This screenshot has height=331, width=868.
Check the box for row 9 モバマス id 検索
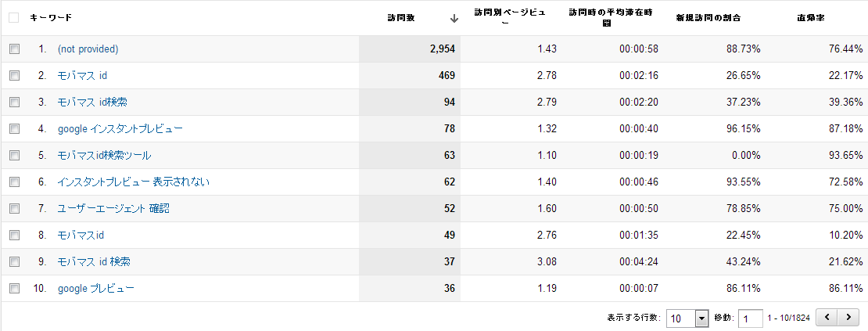tap(14, 262)
